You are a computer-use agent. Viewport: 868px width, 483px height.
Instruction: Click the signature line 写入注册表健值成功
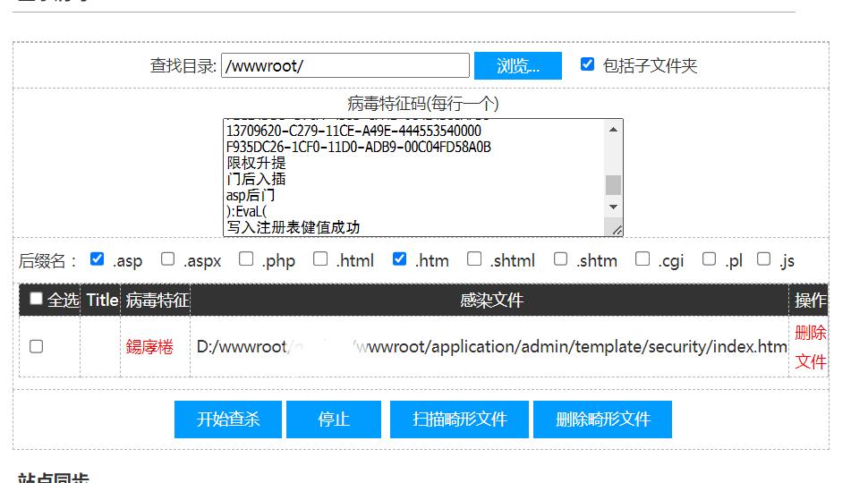coord(293,227)
